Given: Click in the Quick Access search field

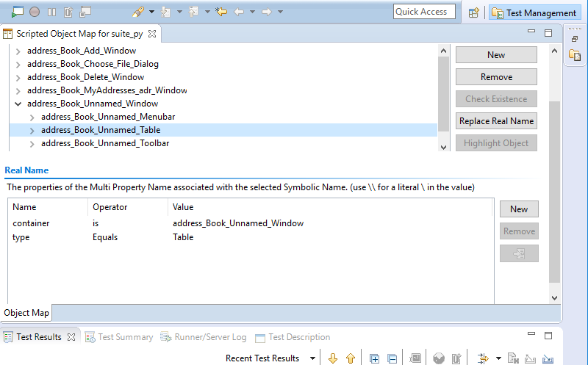Looking at the screenshot, I should [426, 12].
